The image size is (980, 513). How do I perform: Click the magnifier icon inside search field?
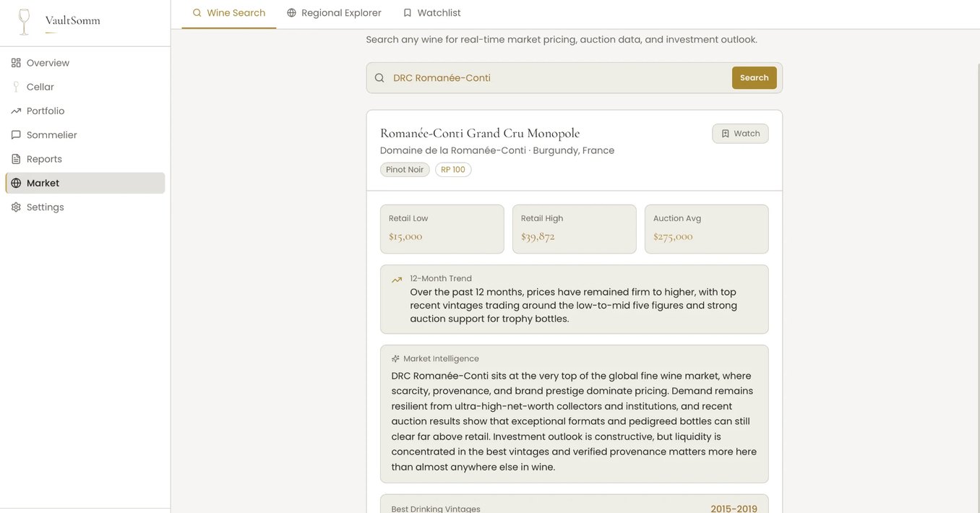(x=379, y=78)
